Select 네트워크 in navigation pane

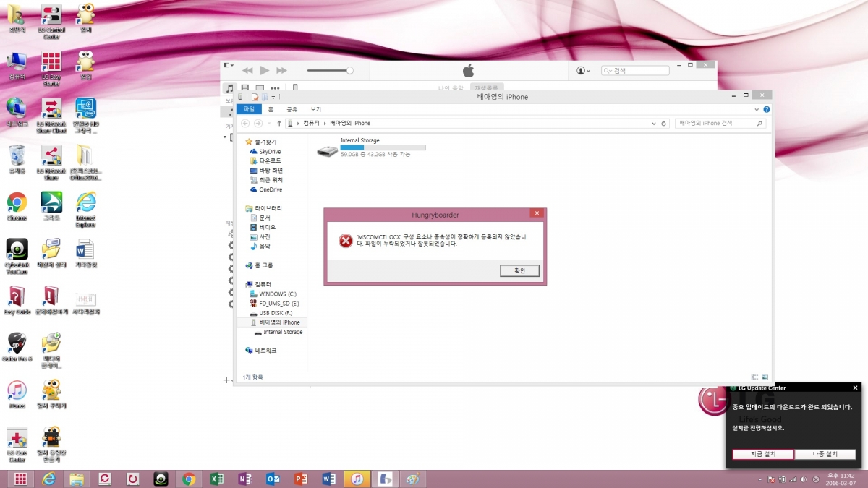pos(260,351)
